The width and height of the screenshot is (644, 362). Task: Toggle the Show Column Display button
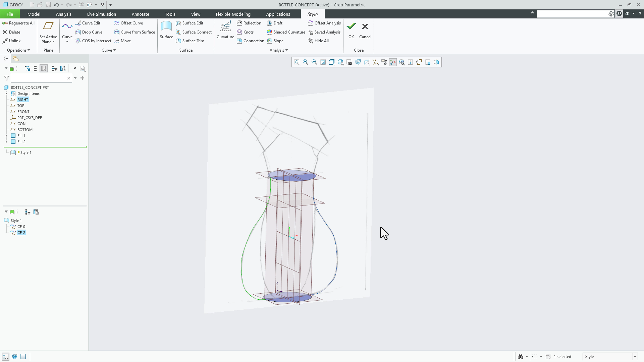tap(44, 68)
